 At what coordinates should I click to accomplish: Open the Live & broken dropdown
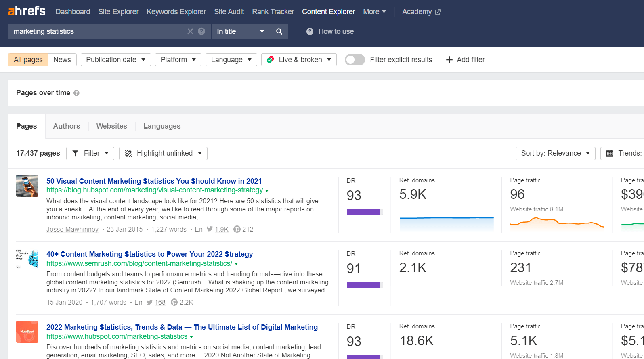point(299,60)
